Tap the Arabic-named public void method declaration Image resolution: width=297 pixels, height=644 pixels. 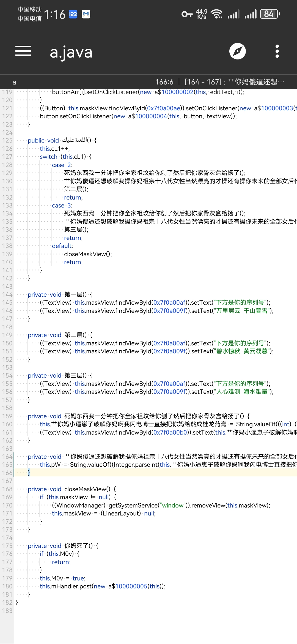pos(62,140)
